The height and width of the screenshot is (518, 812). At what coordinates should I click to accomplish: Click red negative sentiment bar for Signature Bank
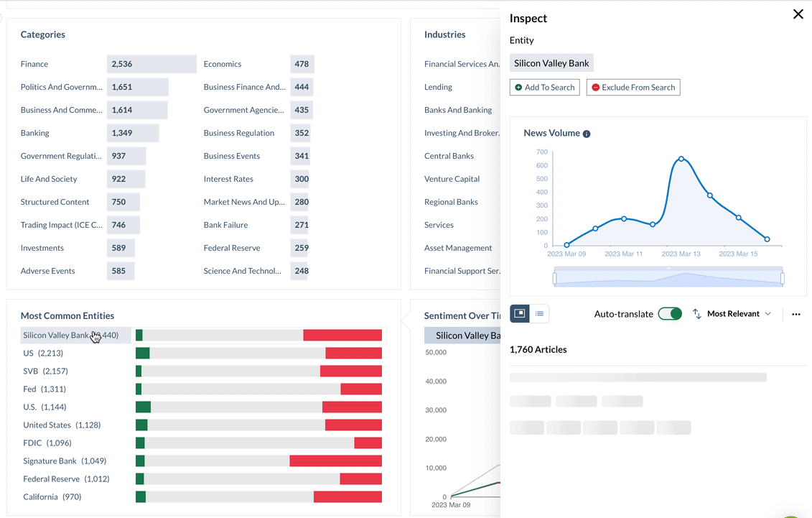(335, 461)
